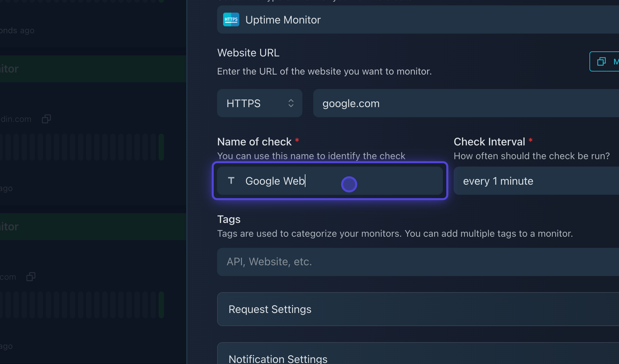Click the 'Check Interval' label
619x364 pixels.
point(489,142)
